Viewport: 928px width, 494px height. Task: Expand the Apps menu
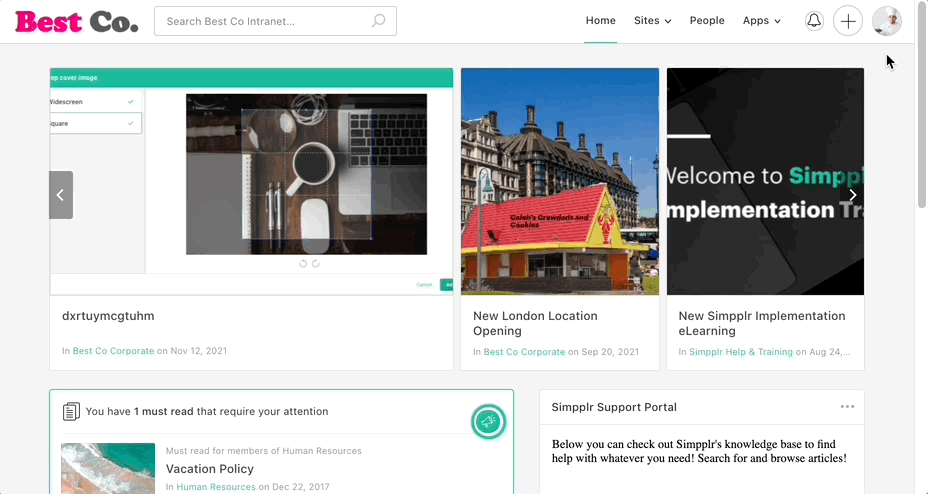762,21
